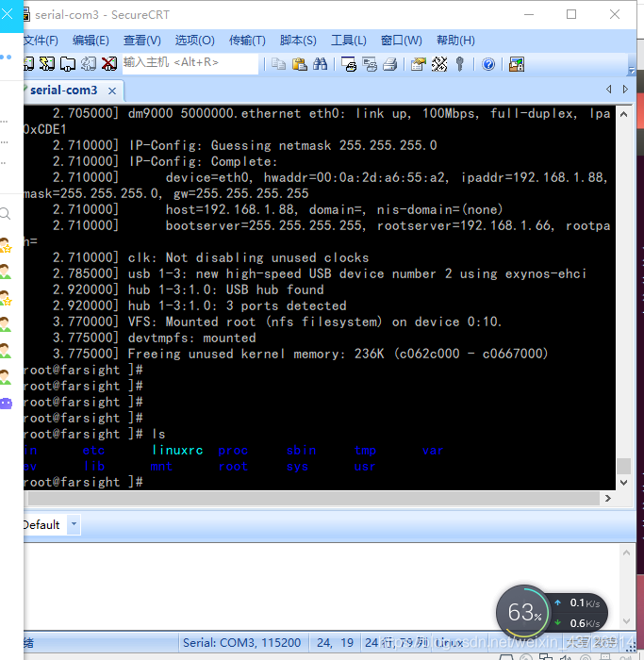644x660 pixels.
Task: Click purple robot icon in left sidebar
Action: click(x=6, y=404)
